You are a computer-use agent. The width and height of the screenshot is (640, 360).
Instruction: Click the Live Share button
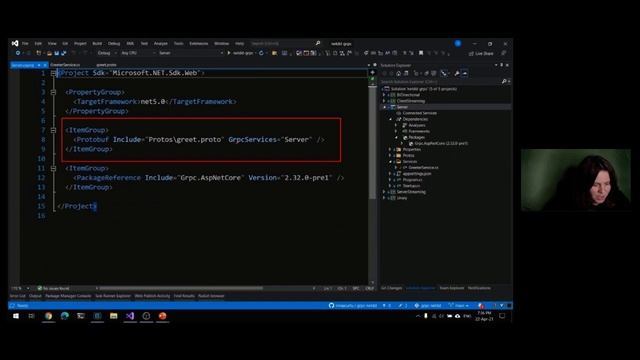(481, 53)
